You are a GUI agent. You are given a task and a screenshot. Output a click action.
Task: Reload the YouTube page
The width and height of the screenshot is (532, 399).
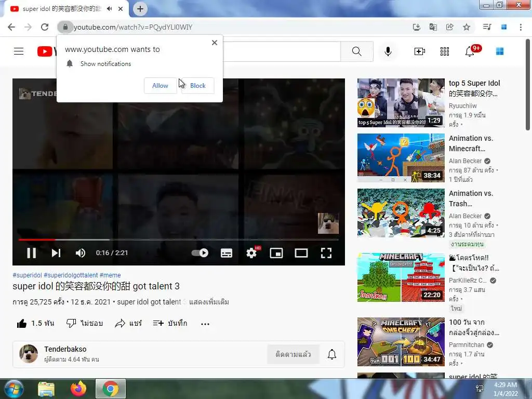click(x=45, y=27)
